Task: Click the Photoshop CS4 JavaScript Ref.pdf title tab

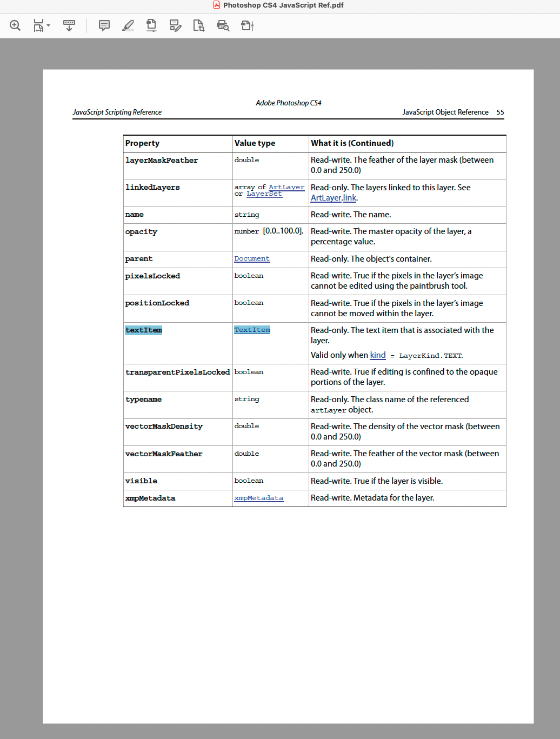Action: 280,5
